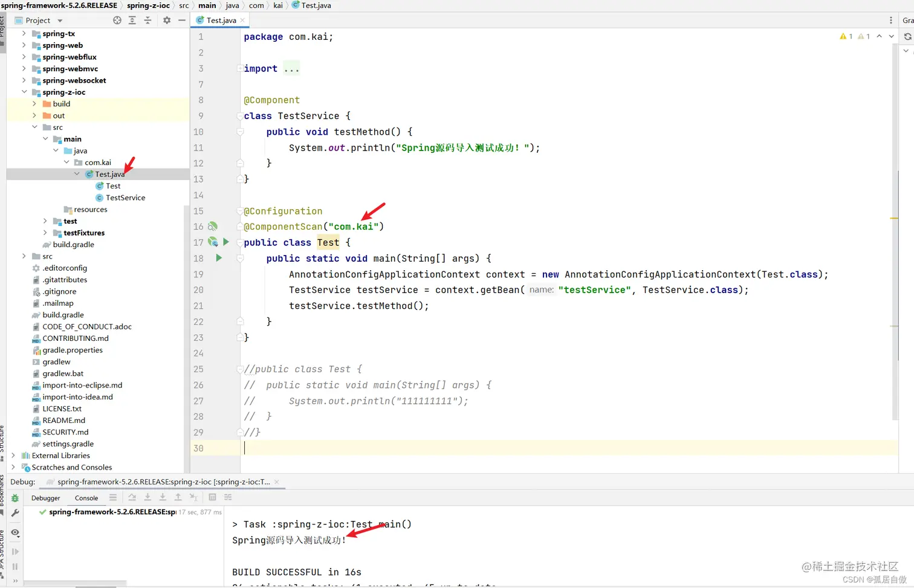
Task: Open the spring-z-ioc debug session tab
Action: (x=163, y=482)
